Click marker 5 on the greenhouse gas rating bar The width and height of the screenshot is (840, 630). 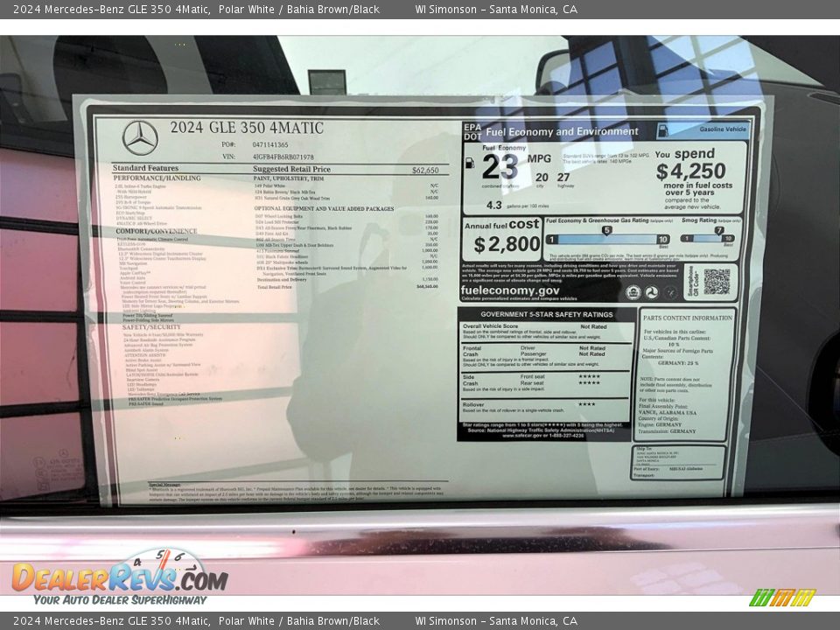(606, 231)
